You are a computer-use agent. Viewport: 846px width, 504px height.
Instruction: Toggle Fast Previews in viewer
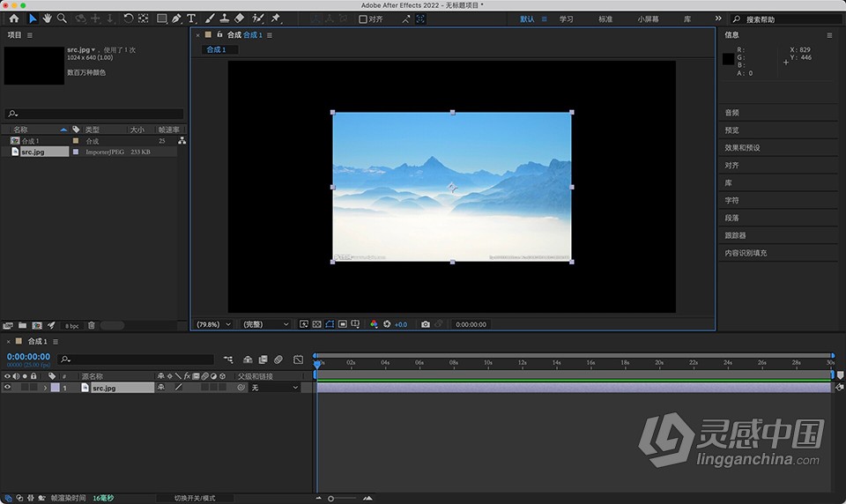[304, 324]
